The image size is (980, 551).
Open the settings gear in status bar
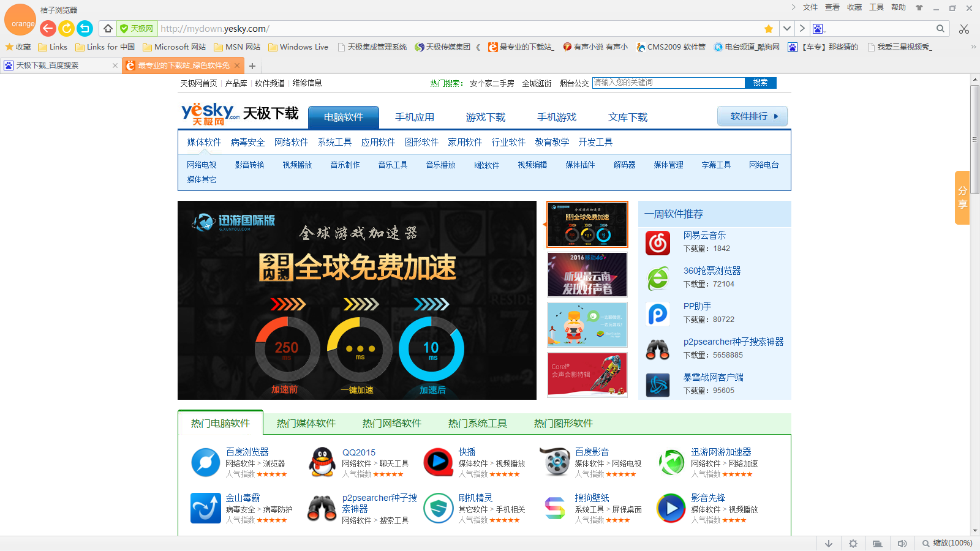click(x=853, y=544)
